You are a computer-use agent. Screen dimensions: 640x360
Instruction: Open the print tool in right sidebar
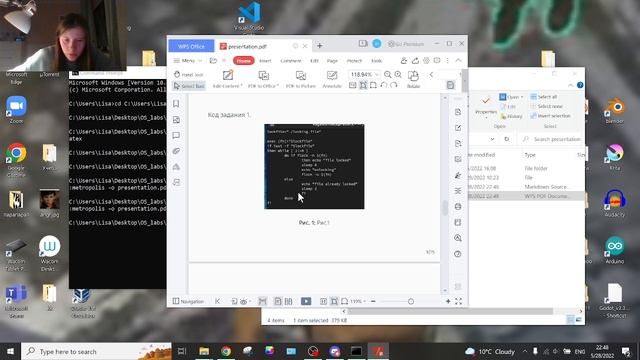458,207
